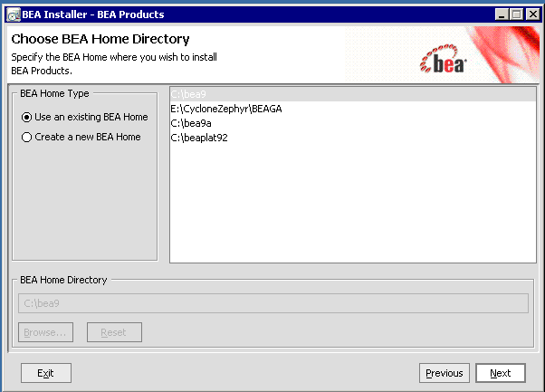The width and height of the screenshot is (545, 392).
Task: Maximize the BEA Installer window
Action: (x=517, y=14)
